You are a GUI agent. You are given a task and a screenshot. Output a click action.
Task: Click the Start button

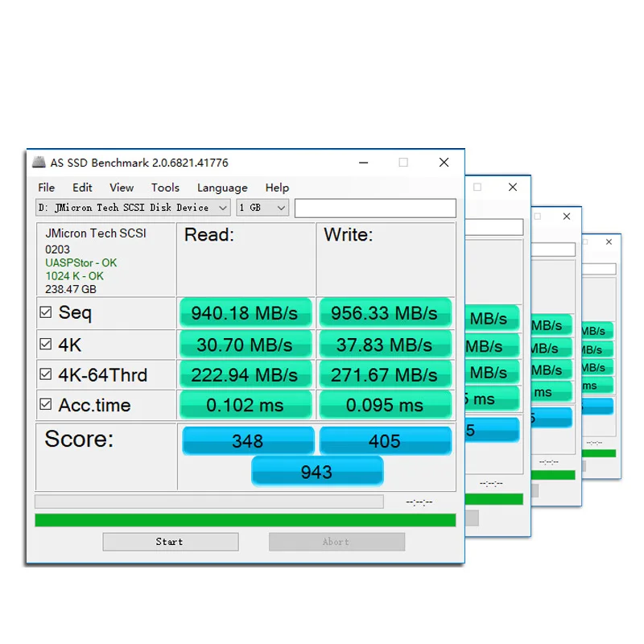click(x=171, y=542)
